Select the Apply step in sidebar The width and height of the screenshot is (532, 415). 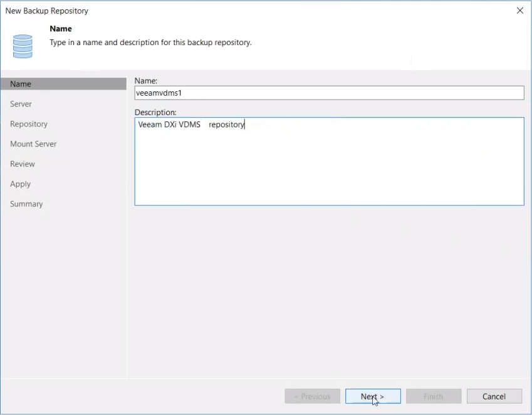(x=20, y=184)
